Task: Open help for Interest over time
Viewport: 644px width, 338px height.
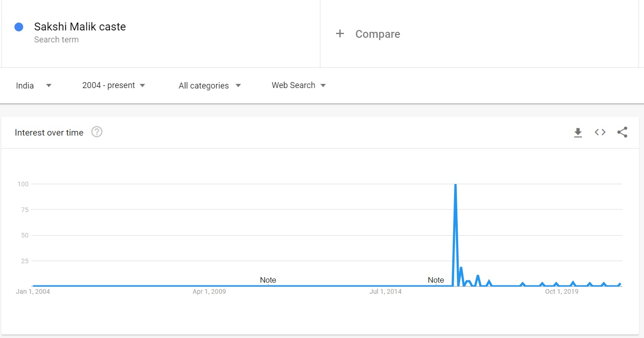Action: pos(97,132)
